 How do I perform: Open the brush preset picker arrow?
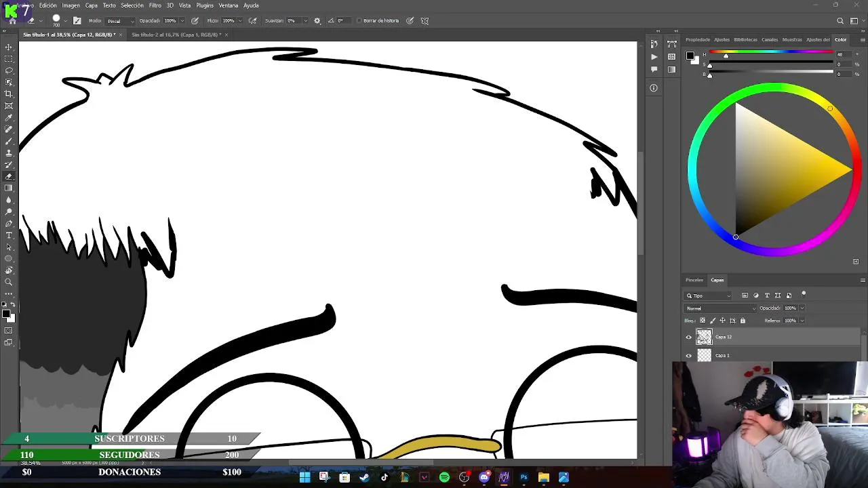coord(65,21)
